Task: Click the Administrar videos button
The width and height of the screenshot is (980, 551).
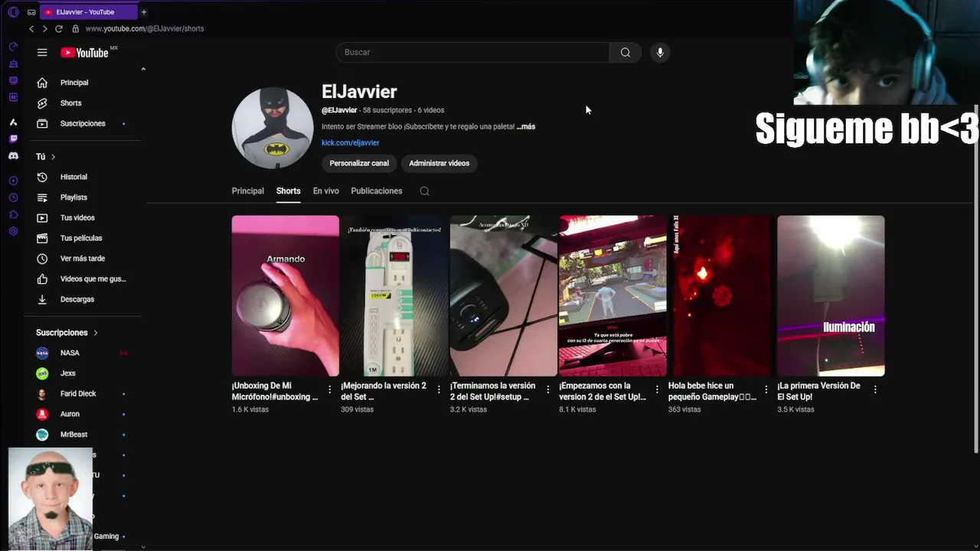Action: point(439,163)
